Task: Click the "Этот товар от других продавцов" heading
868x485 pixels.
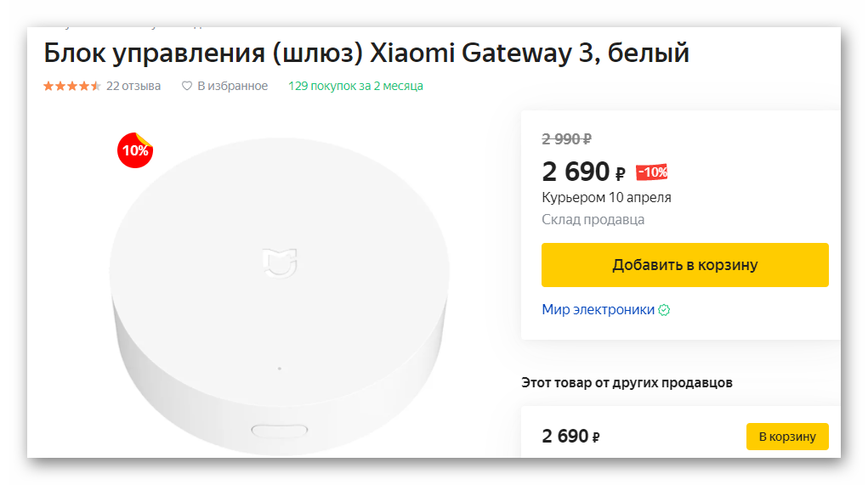Action: [627, 383]
